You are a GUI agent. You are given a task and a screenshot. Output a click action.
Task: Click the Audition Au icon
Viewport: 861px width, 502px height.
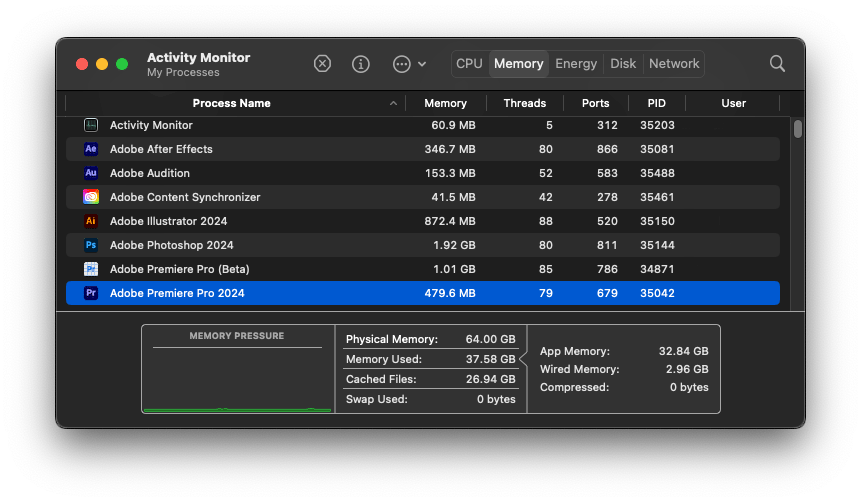(91, 173)
